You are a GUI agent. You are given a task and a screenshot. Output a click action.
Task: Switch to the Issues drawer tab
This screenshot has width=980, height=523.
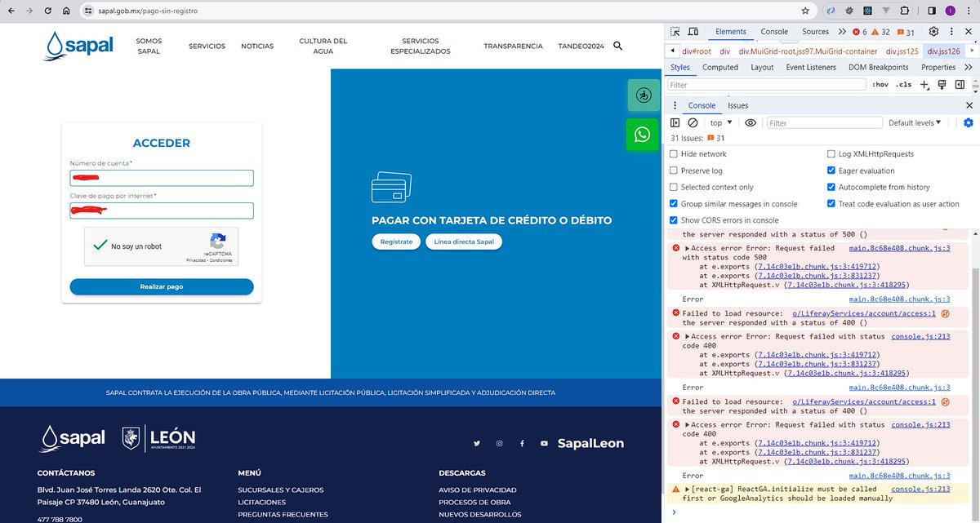click(x=737, y=105)
